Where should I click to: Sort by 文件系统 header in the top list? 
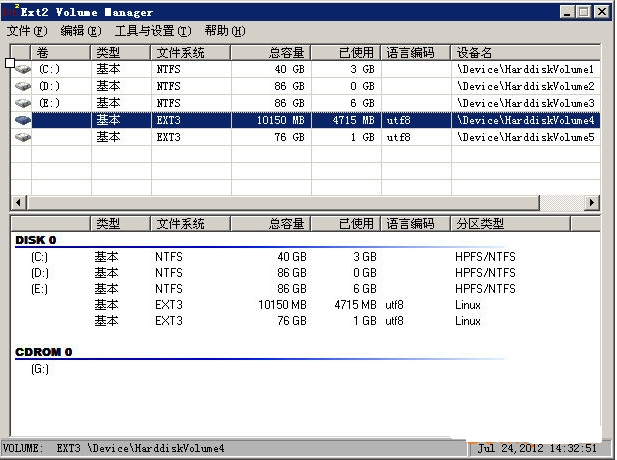pyautogui.click(x=191, y=52)
